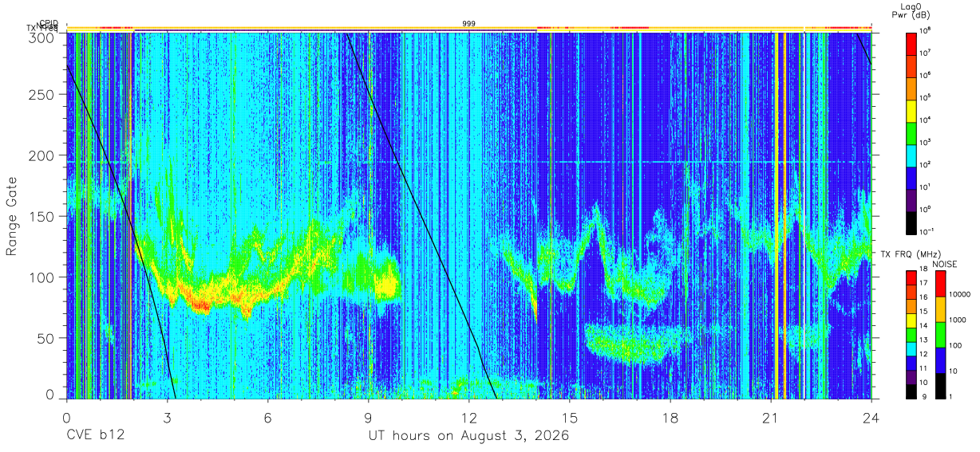Click the x-axis tick label '18'
Image resolution: width=980 pixels, height=452 pixels.
(670, 418)
